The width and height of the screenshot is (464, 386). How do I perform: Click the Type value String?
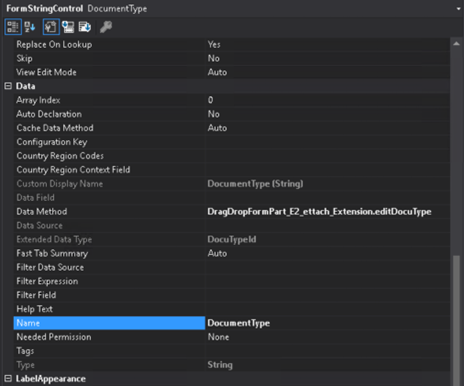coord(220,365)
